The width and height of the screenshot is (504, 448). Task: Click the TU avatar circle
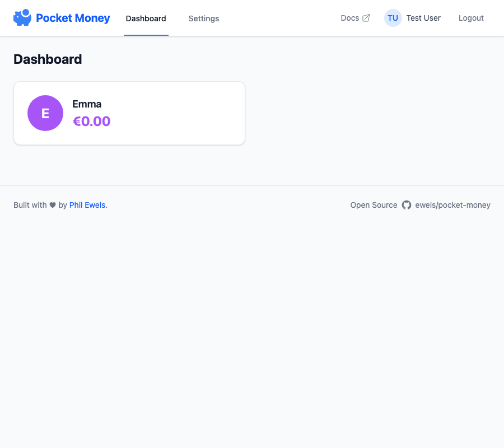pos(393,18)
